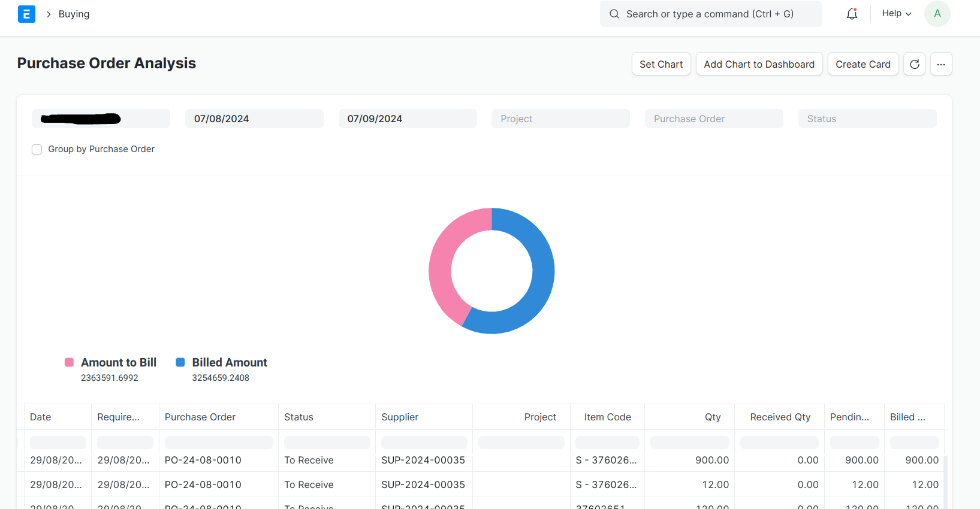Focus the Supplier column filter box
This screenshot has height=509, width=980.
click(424, 443)
